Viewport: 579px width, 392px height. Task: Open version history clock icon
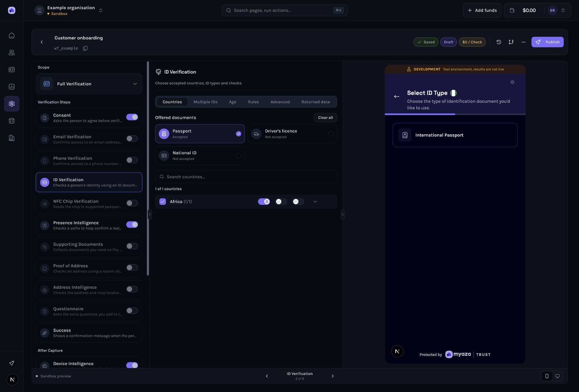click(498, 42)
